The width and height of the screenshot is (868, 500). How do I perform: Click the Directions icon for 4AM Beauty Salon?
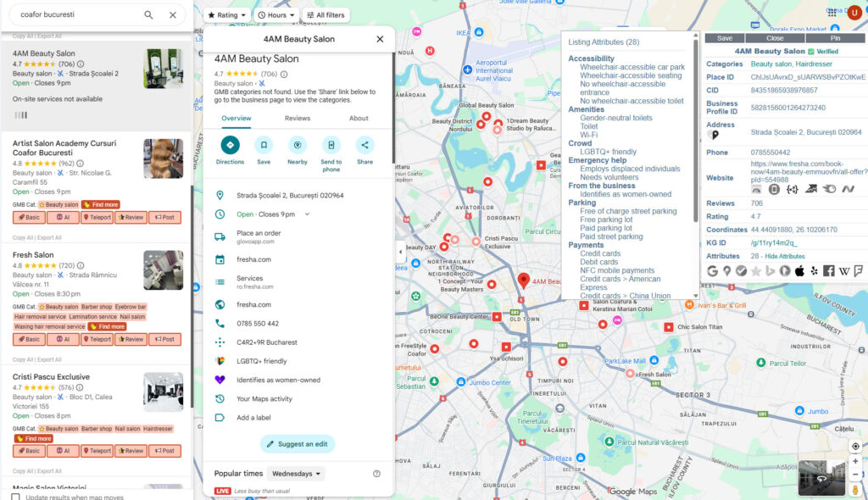(230, 145)
